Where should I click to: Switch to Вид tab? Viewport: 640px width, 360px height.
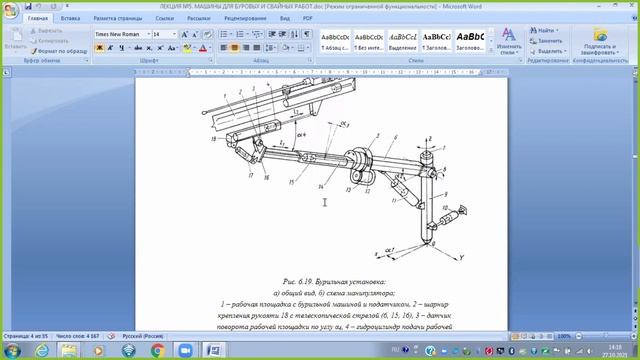point(285,18)
